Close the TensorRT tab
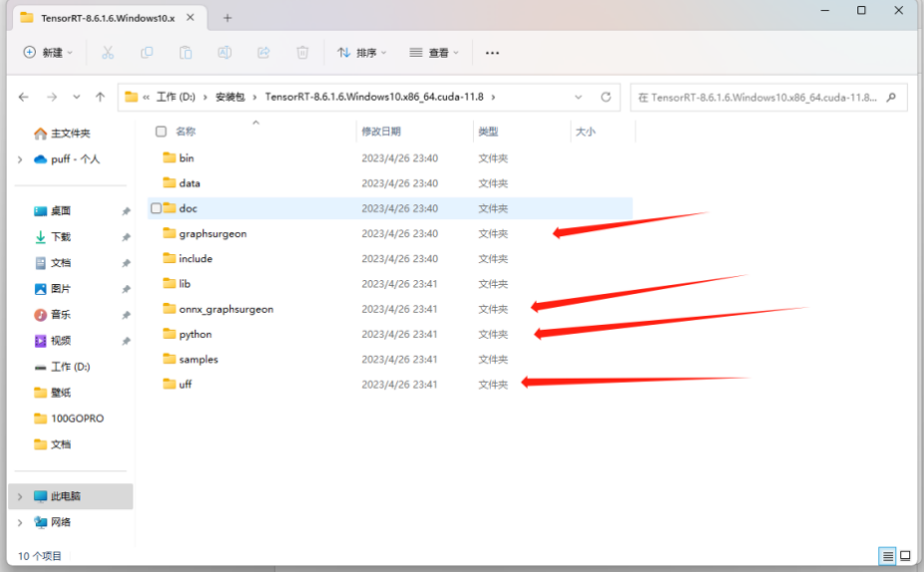Screen dimensions: 924x572 [x=190, y=18]
